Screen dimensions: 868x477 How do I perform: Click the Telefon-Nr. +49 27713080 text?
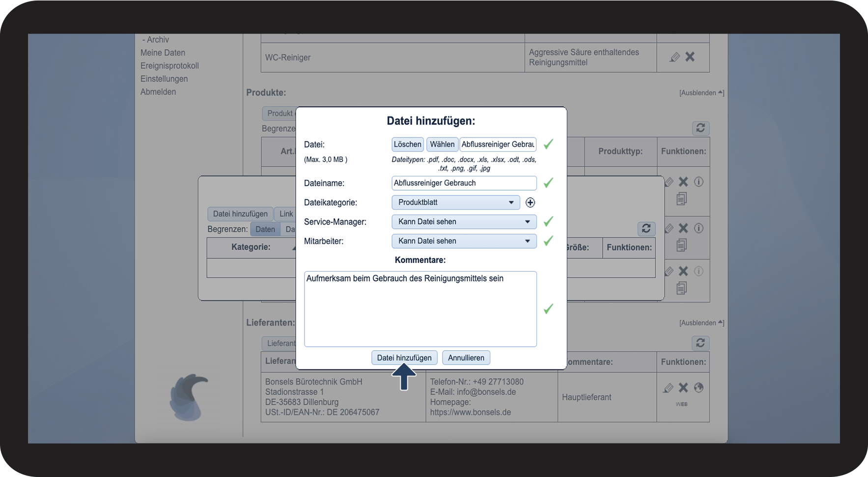click(x=477, y=382)
